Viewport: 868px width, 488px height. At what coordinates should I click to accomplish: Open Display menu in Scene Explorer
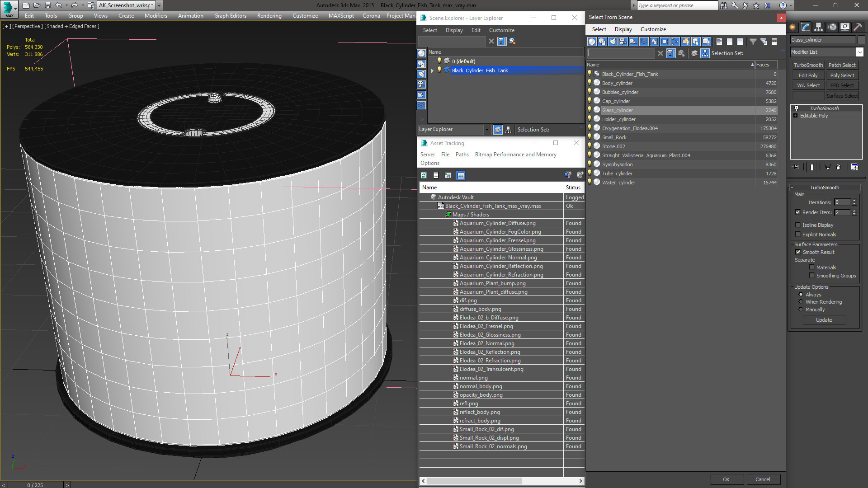(x=454, y=30)
